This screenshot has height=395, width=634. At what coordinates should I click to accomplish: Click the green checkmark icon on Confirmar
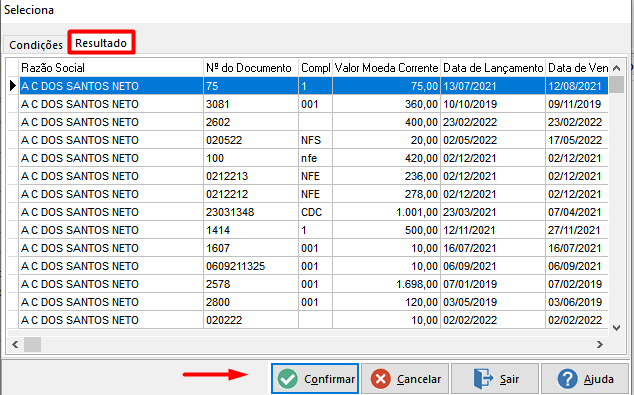coord(287,379)
